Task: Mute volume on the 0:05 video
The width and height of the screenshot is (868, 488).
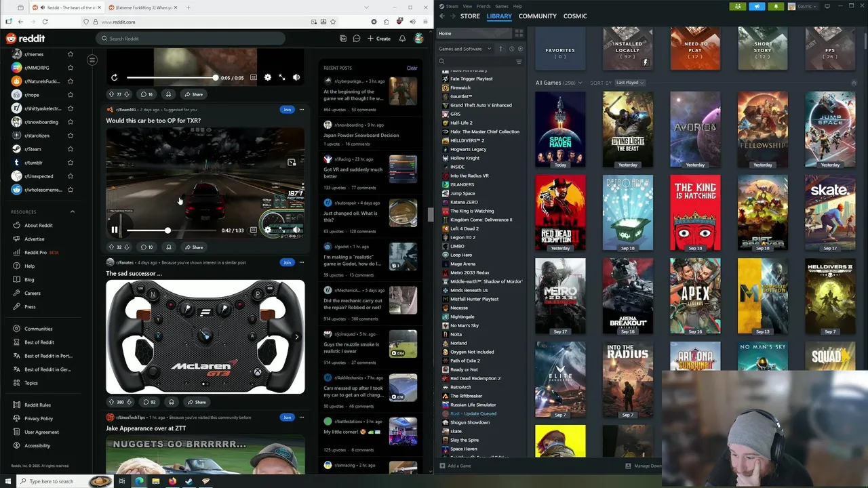Action: (x=296, y=77)
